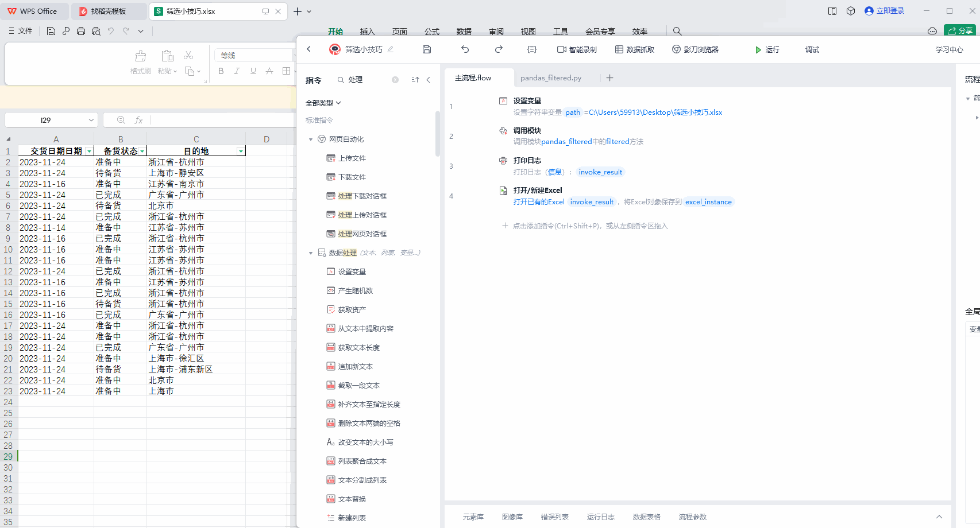Open 学习中心 learning center link
This screenshot has height=528, width=980.
coord(949,50)
